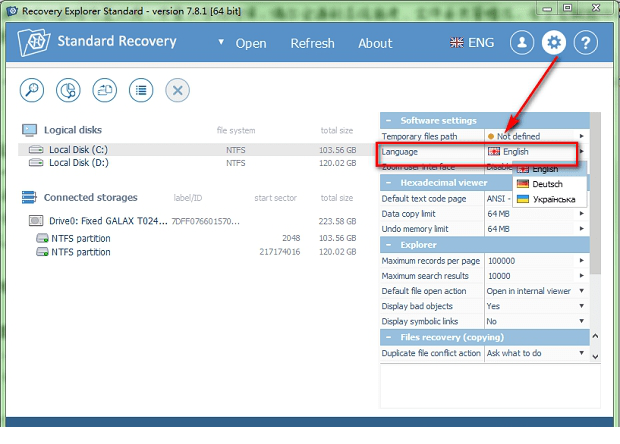
Task: Click the Logical disks monitor icon
Action: coord(30,130)
